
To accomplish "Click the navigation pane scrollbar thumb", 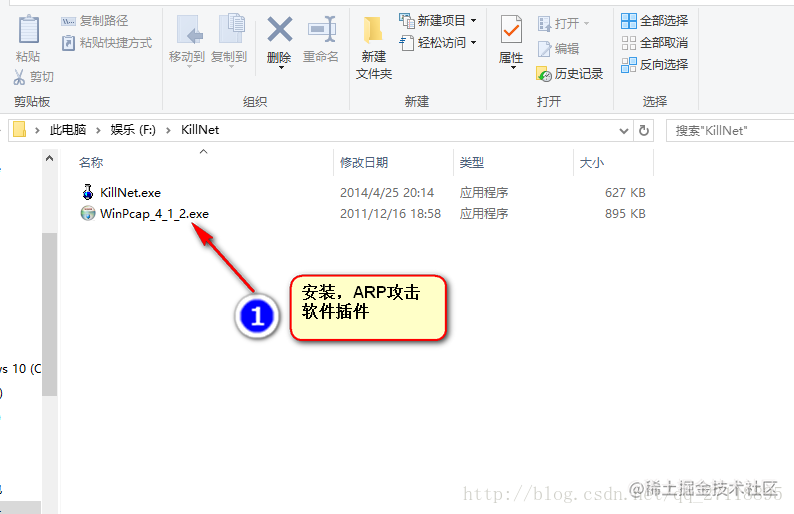I will (x=50, y=314).
